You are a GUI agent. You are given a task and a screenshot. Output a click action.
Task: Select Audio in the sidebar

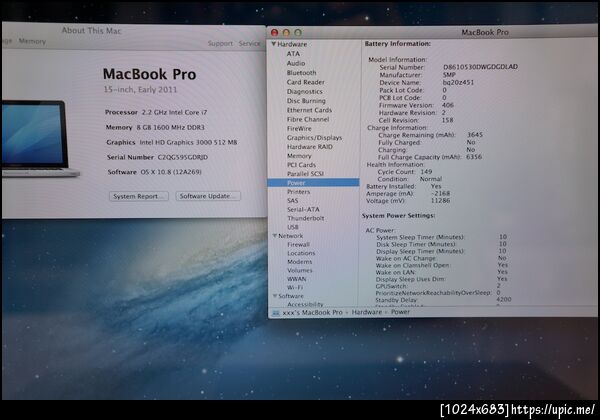coord(296,63)
